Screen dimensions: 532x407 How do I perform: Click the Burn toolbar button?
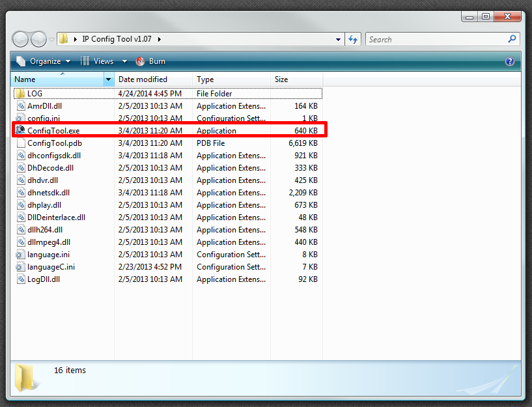(150, 61)
